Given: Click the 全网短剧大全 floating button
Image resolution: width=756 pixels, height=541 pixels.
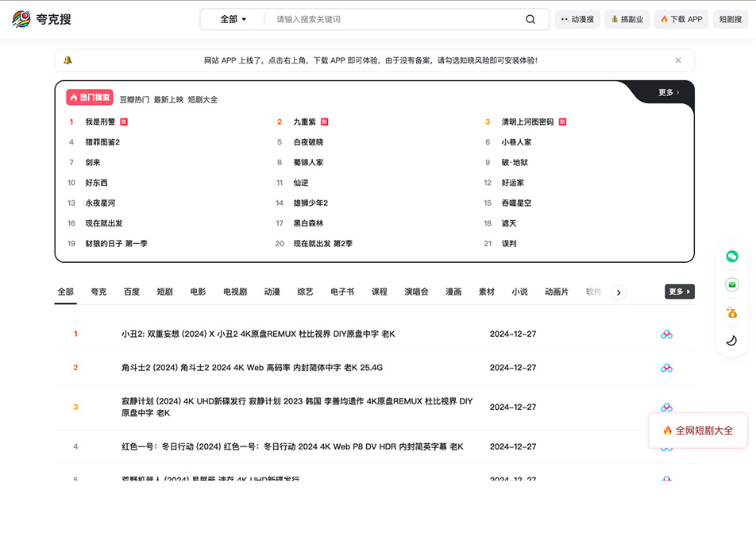Looking at the screenshot, I should click(698, 431).
